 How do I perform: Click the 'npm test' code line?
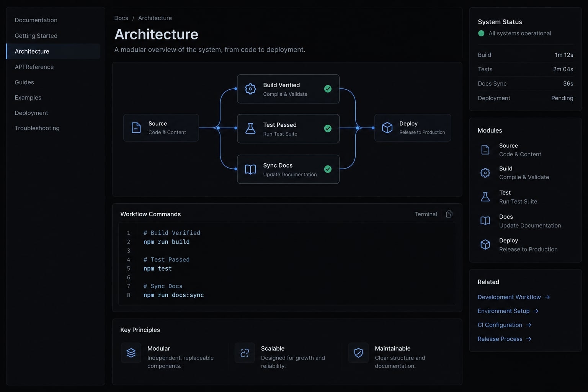tap(158, 269)
